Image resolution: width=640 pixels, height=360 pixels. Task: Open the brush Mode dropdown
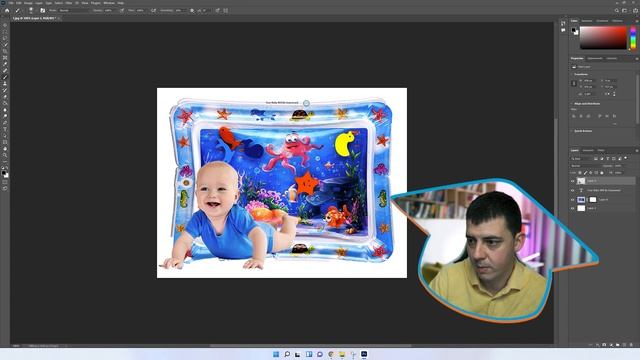point(73,11)
